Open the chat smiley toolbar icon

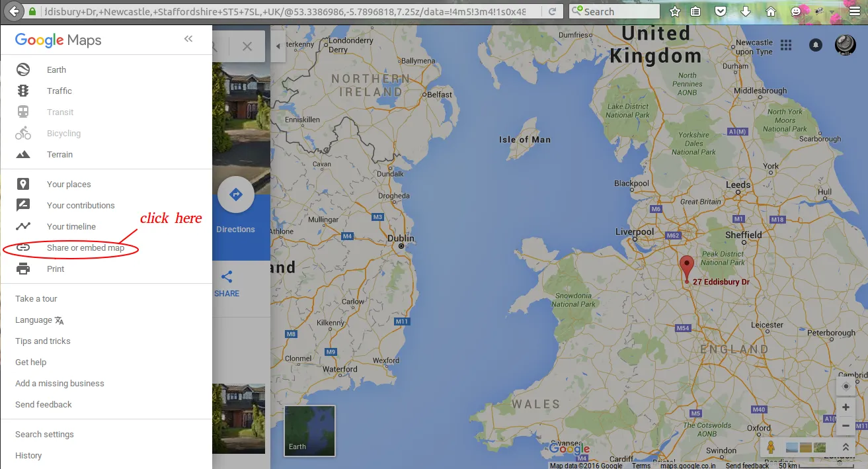(x=796, y=11)
